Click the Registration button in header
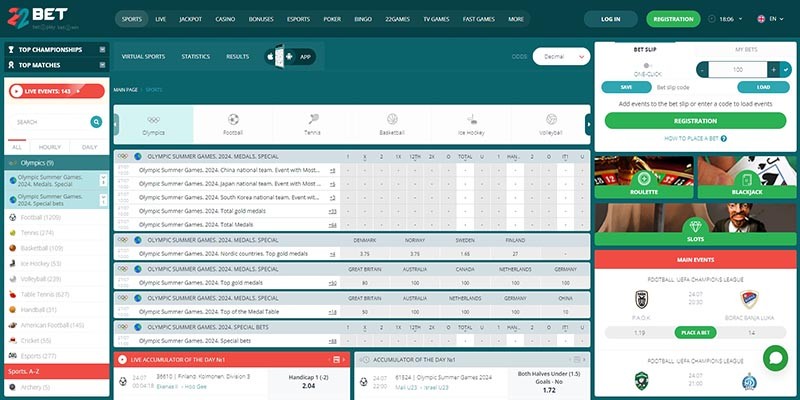The image size is (800, 400). [x=673, y=19]
